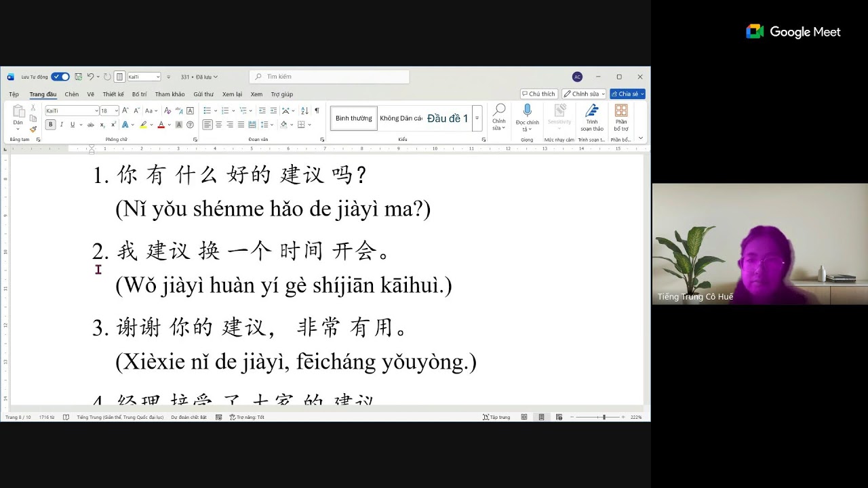This screenshot has height=488, width=868.
Task: Click the Increase Indent icon
Action: coord(273,110)
